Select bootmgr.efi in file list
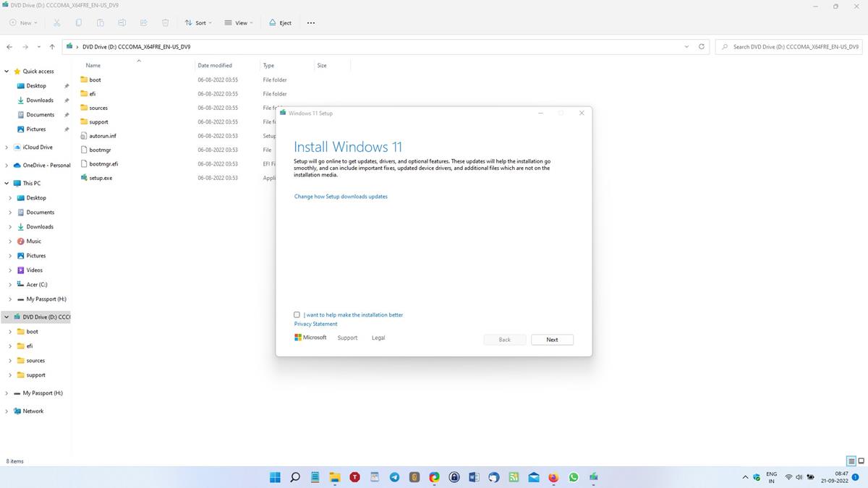Screen dimensions: 868x488 point(103,163)
